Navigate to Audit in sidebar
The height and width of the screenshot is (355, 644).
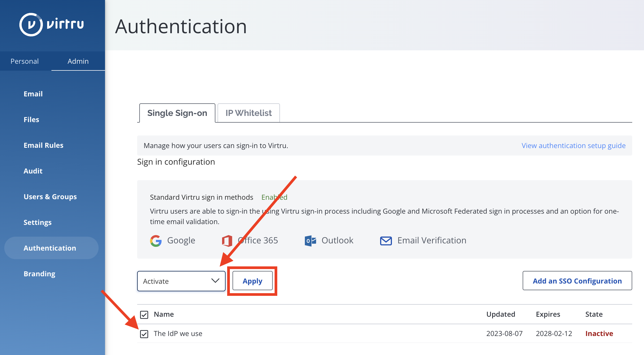click(x=33, y=171)
